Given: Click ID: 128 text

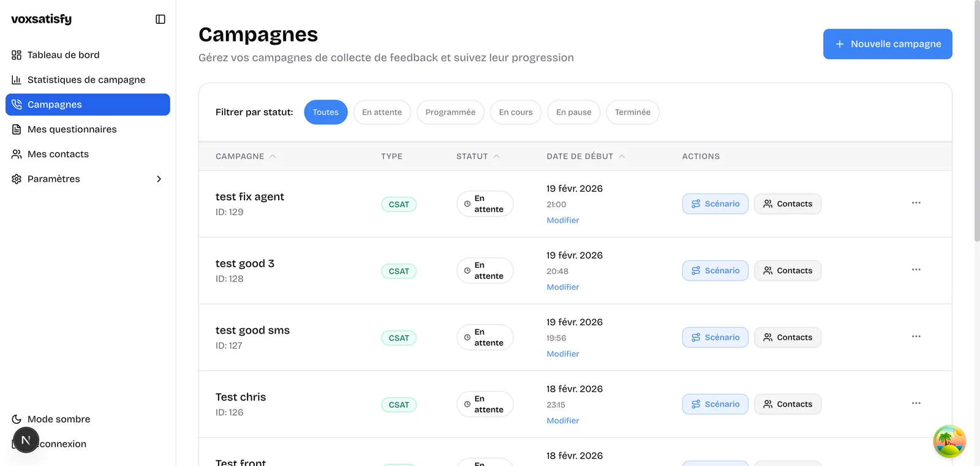Looking at the screenshot, I should point(230,279).
